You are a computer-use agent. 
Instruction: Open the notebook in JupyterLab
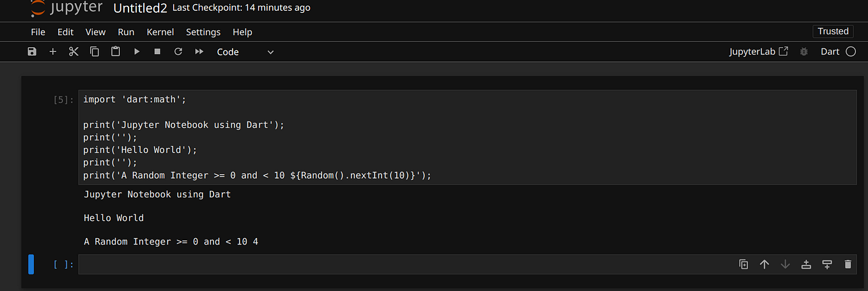[759, 52]
